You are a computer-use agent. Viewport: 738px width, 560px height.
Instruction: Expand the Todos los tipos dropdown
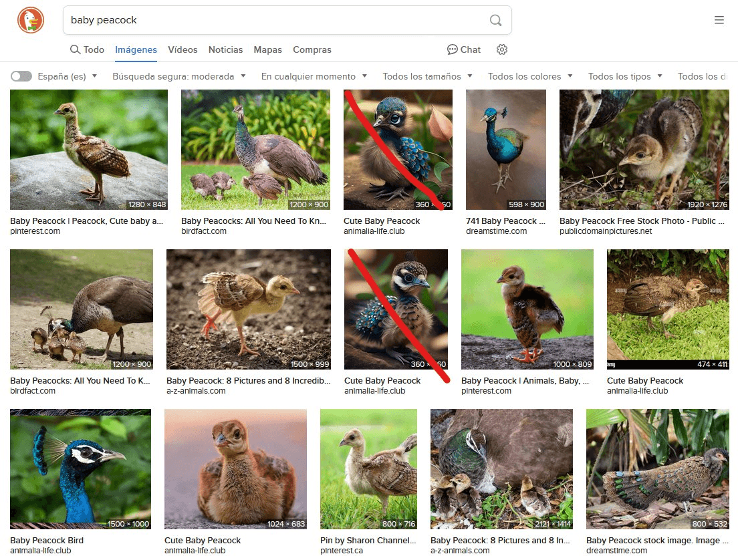pos(625,76)
